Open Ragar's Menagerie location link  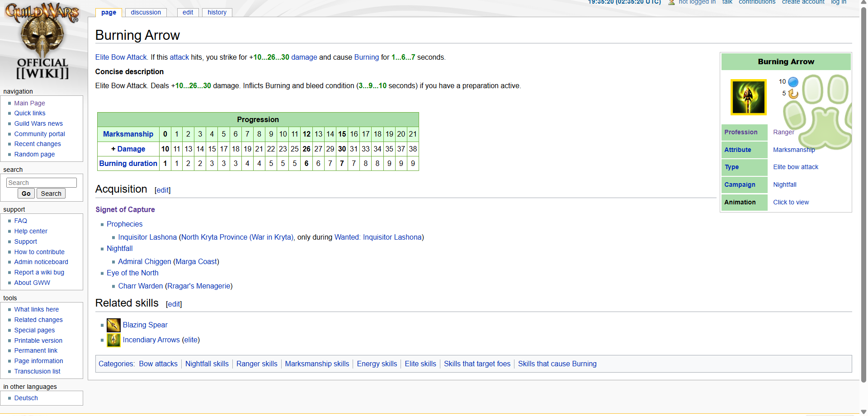pyautogui.click(x=199, y=286)
